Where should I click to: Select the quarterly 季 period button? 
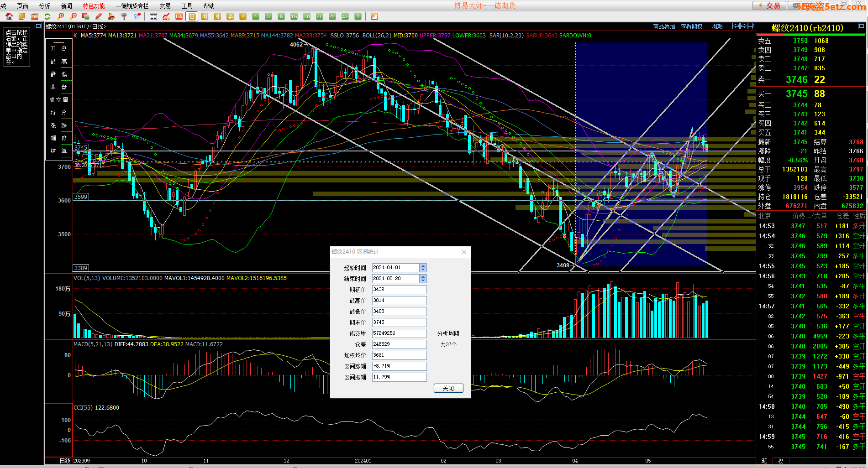[230, 16]
